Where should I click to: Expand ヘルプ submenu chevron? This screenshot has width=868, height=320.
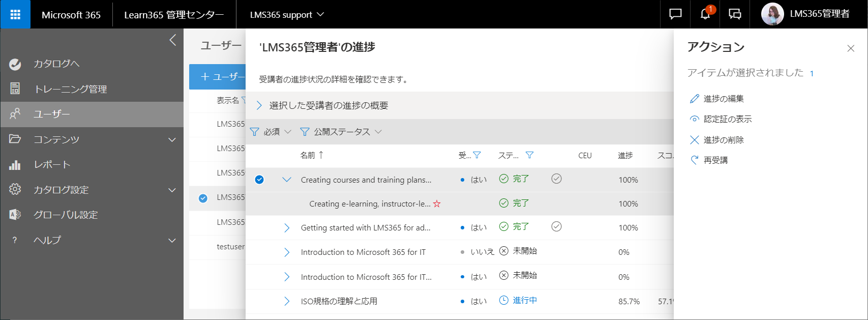(172, 240)
